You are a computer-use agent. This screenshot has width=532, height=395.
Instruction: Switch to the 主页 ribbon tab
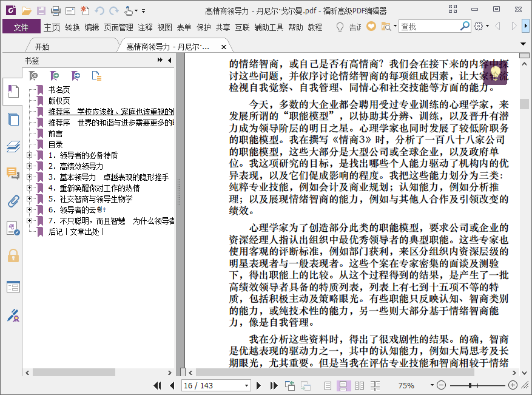point(52,27)
